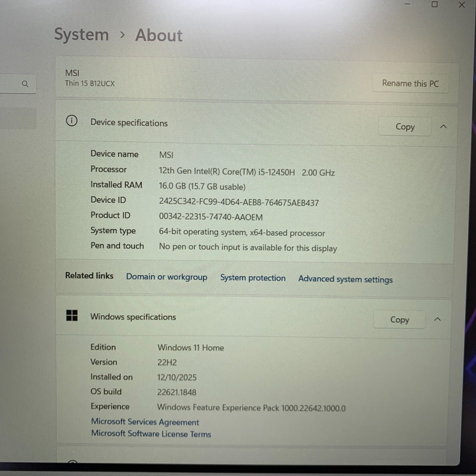Click the Windows logo beside Windows specifications
The image size is (476, 476).
tap(72, 315)
